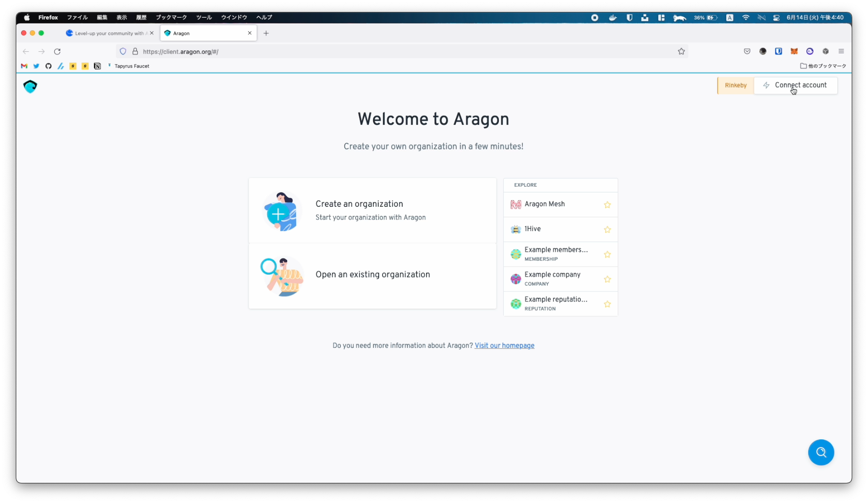868x503 pixels.
Task: Open the Twitter bookmark icon
Action: coord(36,66)
